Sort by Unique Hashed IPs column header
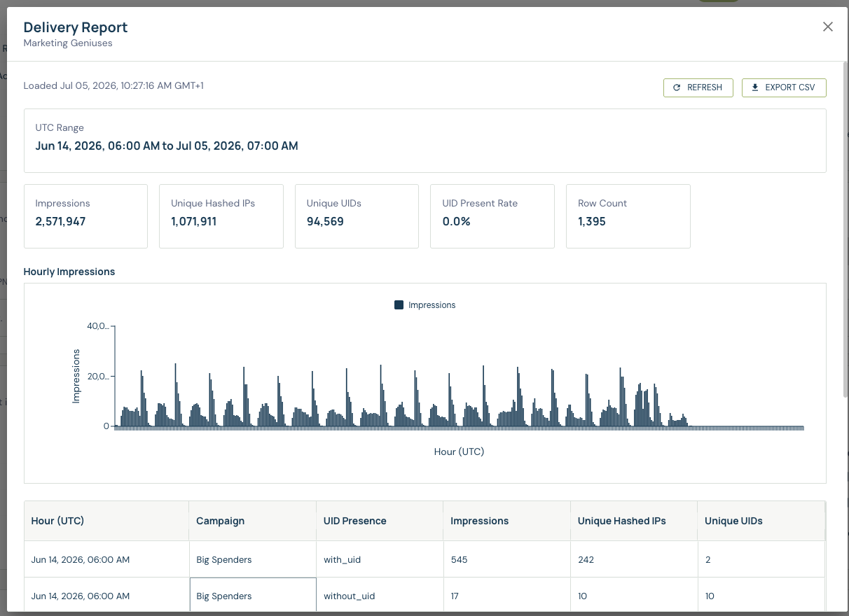This screenshot has height=616, width=849. [x=634, y=521]
